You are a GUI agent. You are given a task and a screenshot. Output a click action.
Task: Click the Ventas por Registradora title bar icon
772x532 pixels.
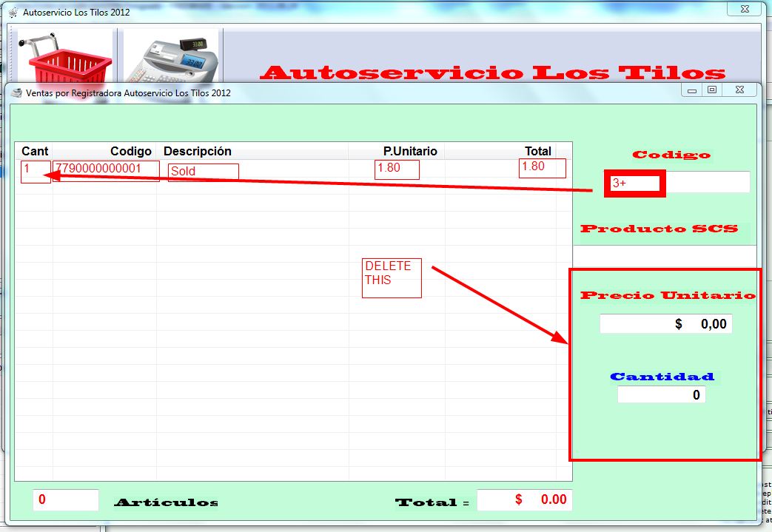(x=16, y=93)
